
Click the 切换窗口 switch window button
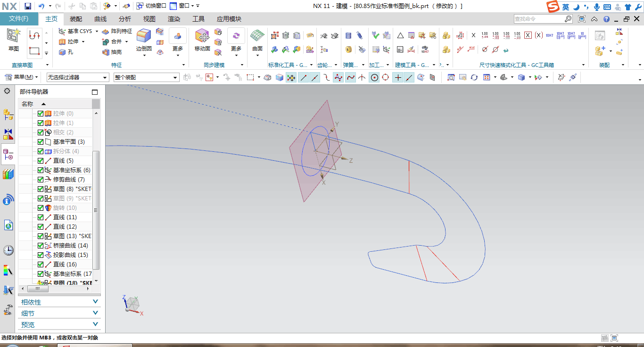pos(151,6)
